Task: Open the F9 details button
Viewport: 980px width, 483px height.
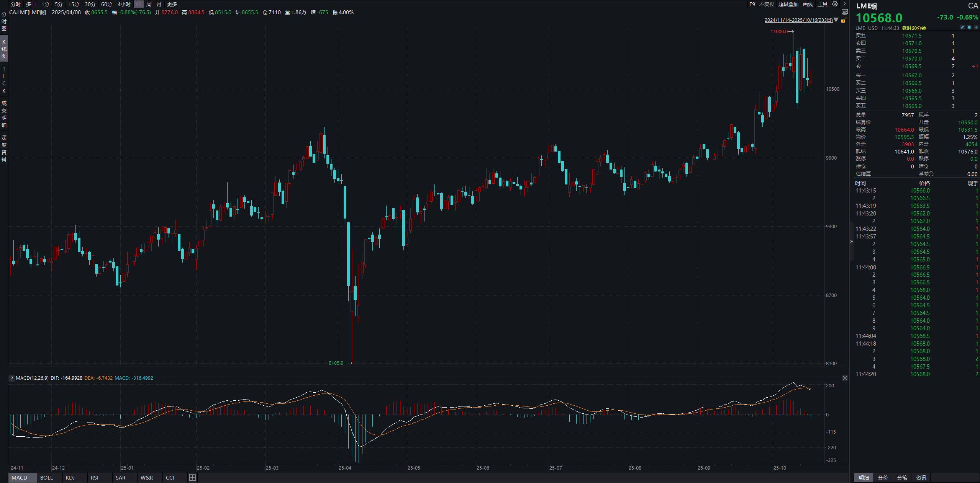Action: click(752, 4)
